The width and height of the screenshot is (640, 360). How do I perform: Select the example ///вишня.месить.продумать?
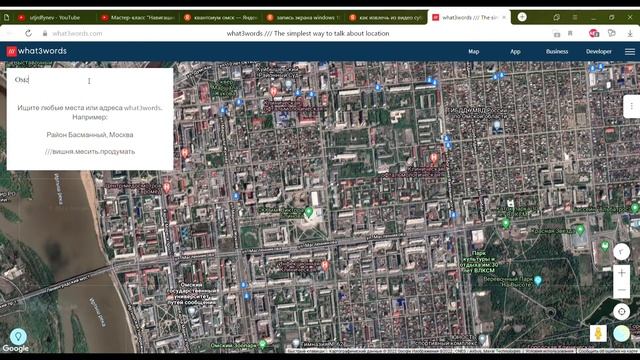point(90,151)
